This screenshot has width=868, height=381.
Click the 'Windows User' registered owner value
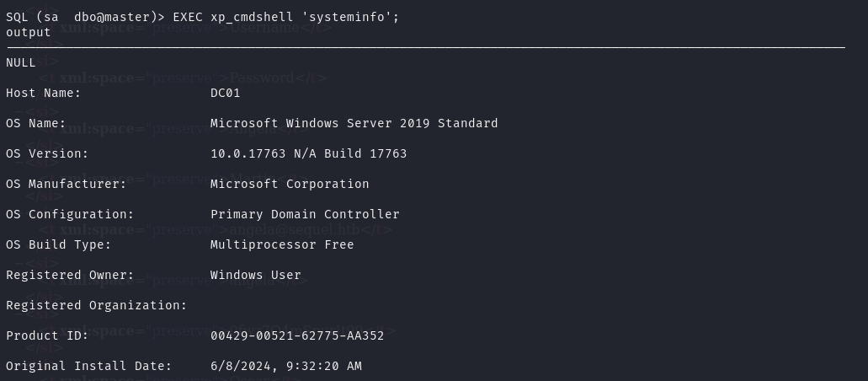pos(255,275)
